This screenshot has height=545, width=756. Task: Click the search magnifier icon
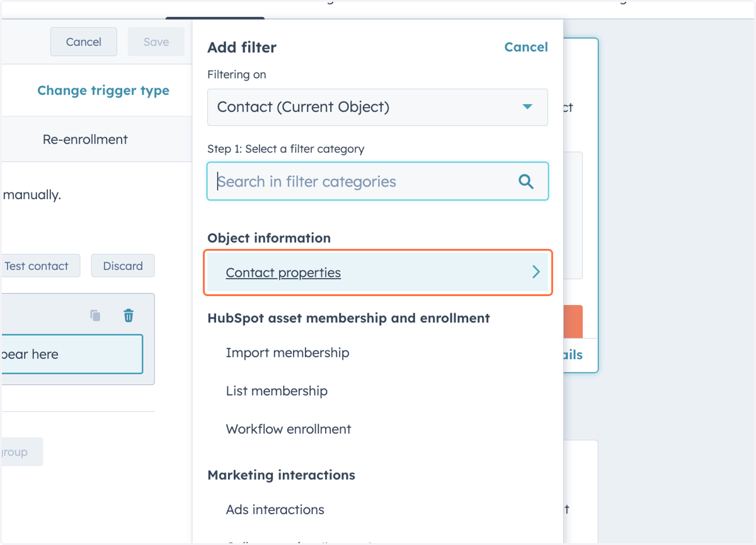pyautogui.click(x=526, y=182)
